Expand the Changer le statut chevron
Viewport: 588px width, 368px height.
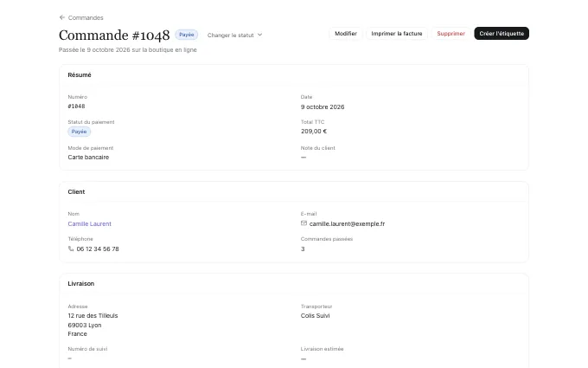[260, 35]
